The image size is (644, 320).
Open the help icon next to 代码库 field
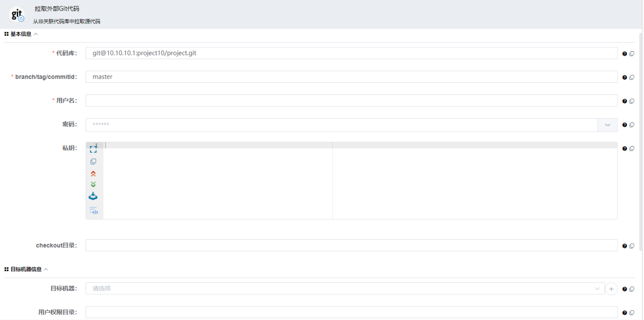(x=624, y=53)
